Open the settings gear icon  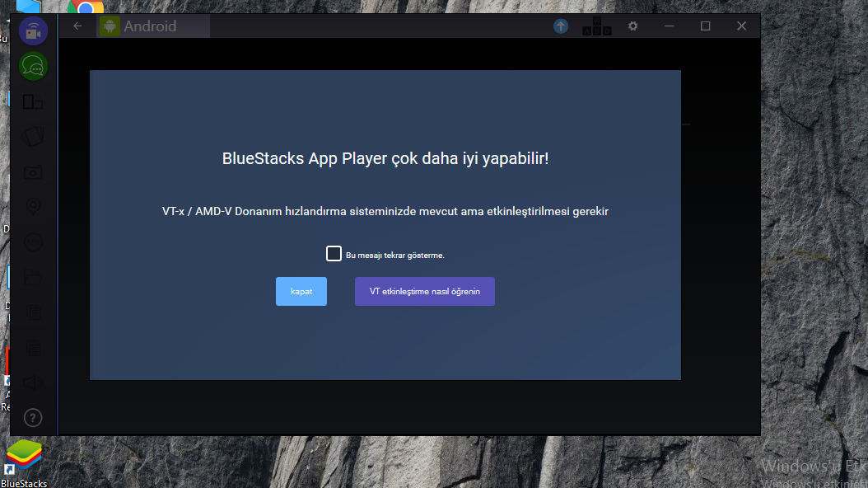(x=632, y=26)
